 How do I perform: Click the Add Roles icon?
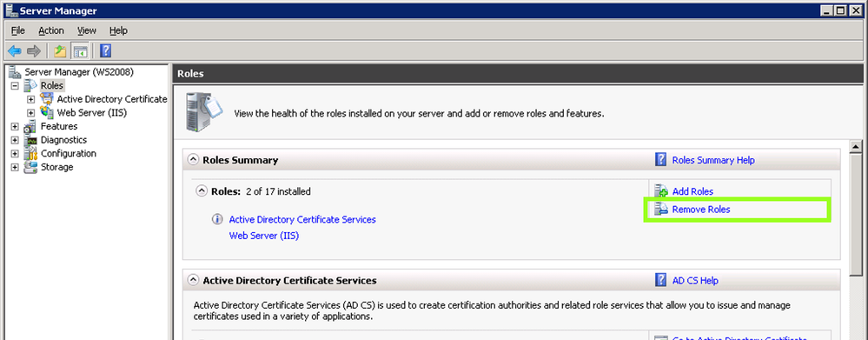(x=661, y=191)
